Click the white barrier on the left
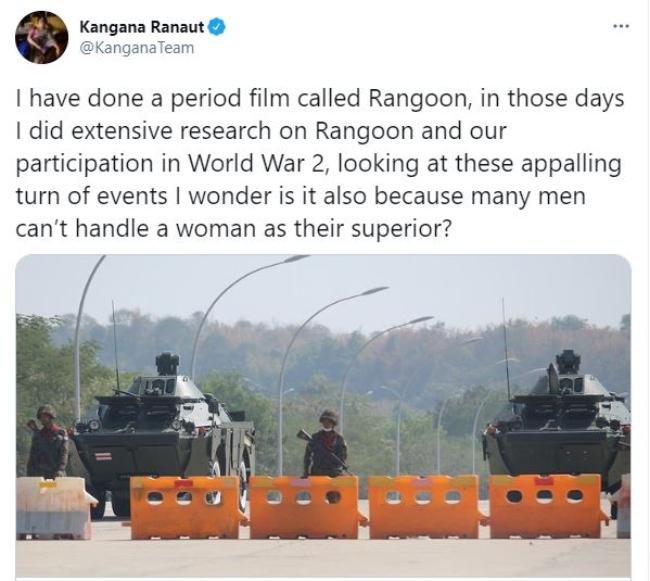The image size is (650, 581). click(x=54, y=508)
